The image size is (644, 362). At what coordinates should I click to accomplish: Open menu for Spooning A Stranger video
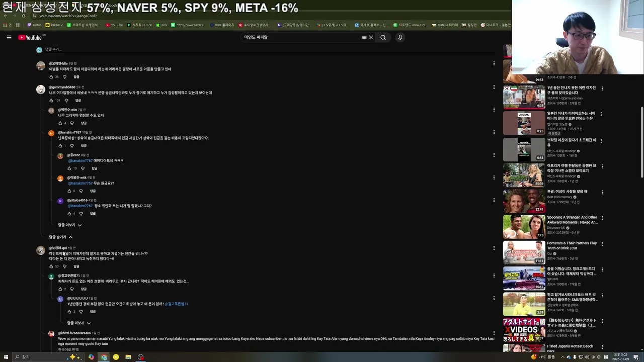(x=602, y=218)
